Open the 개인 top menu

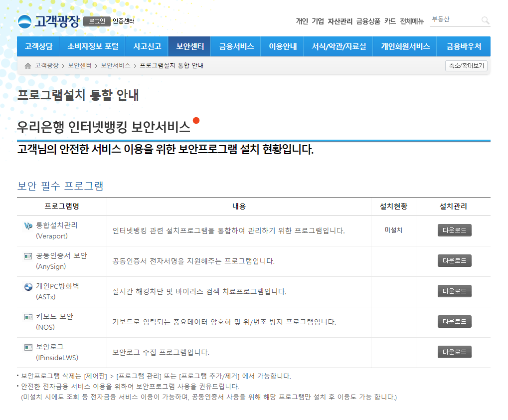click(302, 21)
